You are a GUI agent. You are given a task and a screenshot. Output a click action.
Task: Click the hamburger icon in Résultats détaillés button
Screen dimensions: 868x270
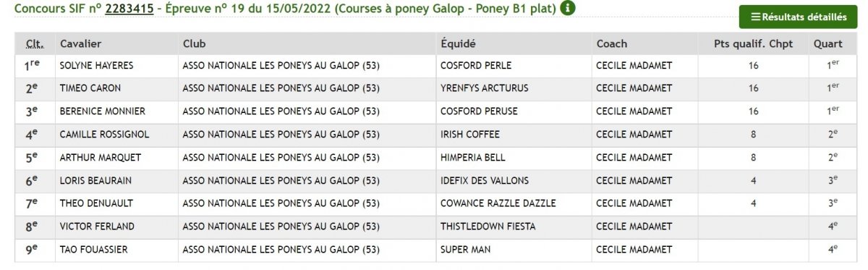point(756,17)
